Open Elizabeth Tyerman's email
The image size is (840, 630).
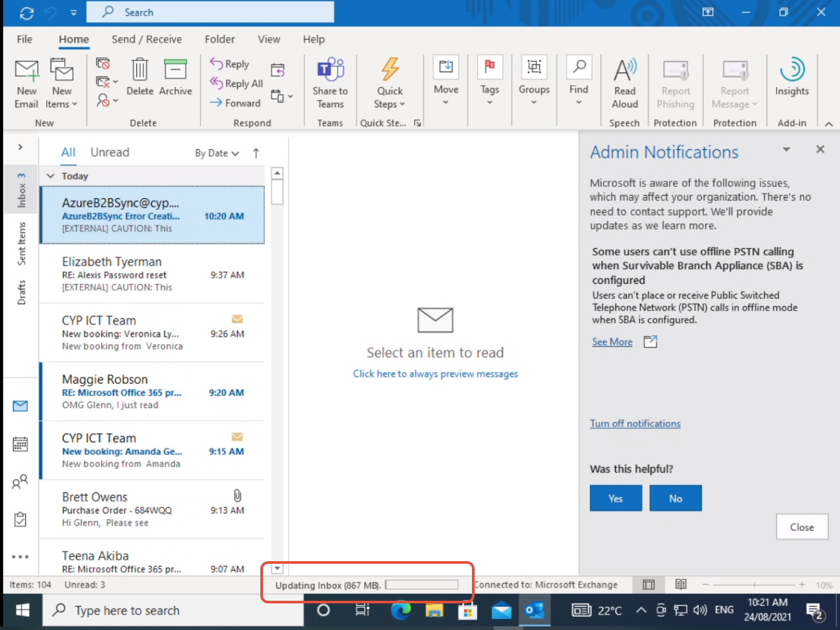coord(152,274)
